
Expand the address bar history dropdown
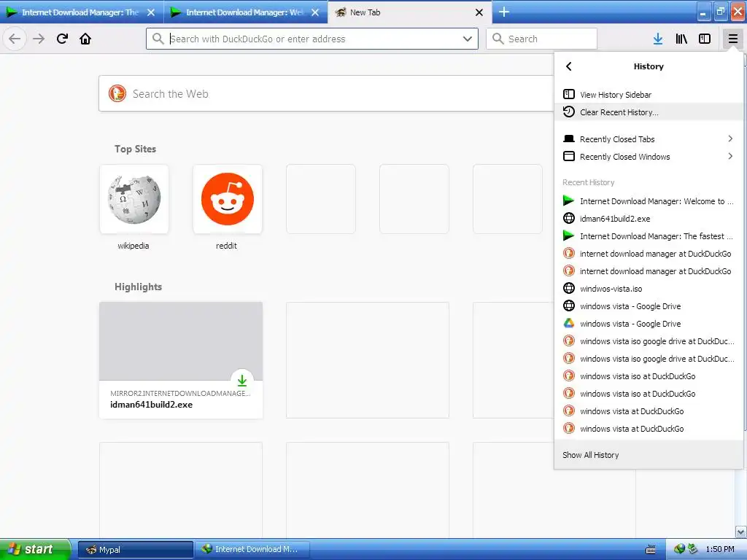pyautogui.click(x=468, y=39)
